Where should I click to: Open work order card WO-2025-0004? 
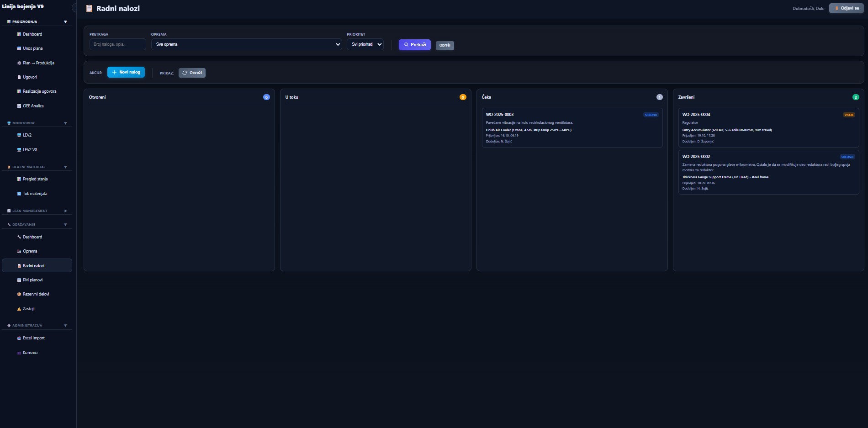pyautogui.click(x=768, y=127)
